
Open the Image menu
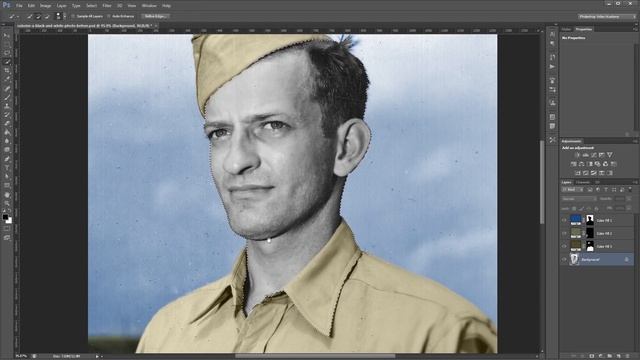click(x=45, y=6)
